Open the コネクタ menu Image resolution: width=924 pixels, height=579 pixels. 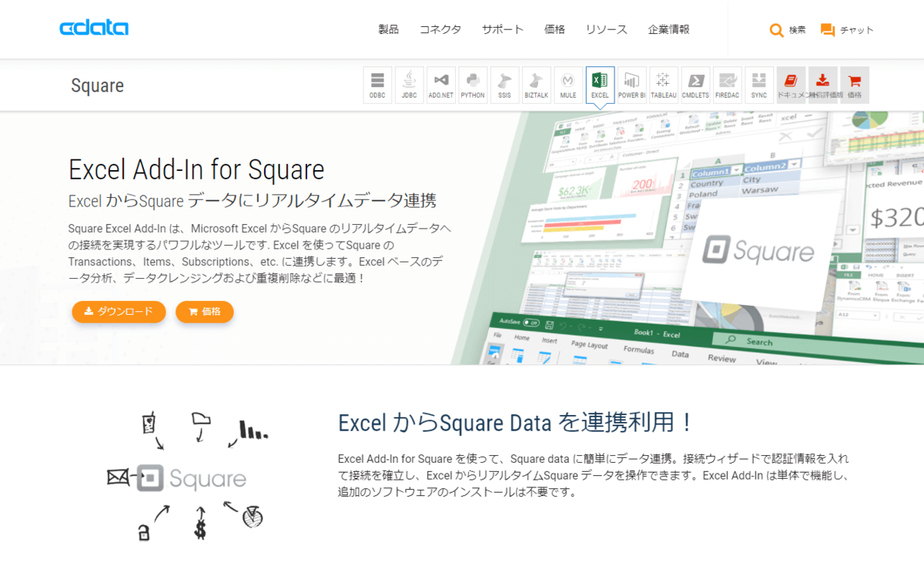coord(440,29)
